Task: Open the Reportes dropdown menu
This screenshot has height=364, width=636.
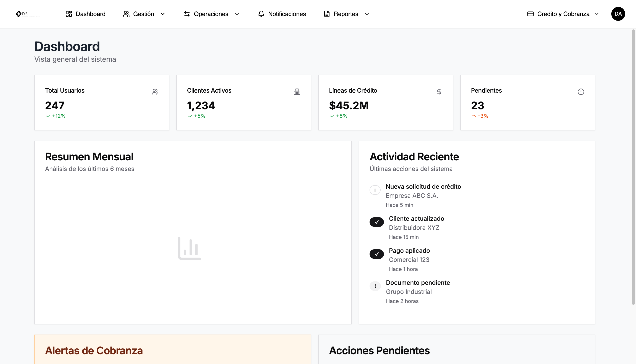Action: tap(347, 14)
